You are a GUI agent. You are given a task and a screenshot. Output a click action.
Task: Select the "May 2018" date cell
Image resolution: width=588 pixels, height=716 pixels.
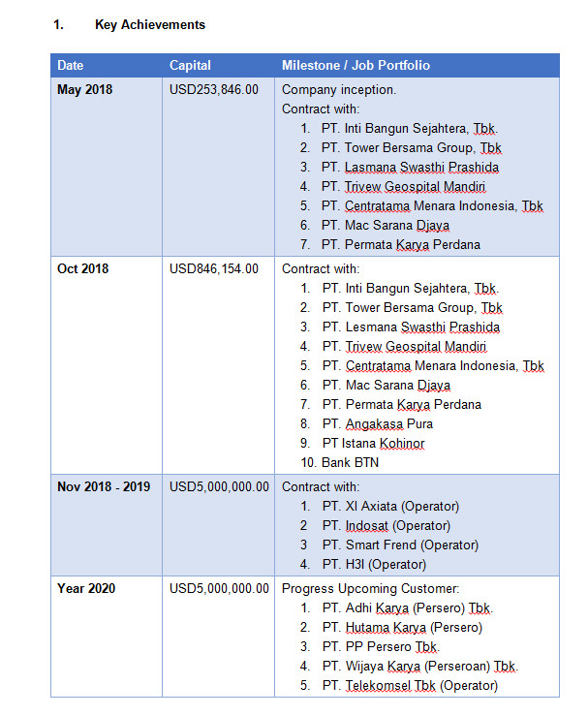84,90
